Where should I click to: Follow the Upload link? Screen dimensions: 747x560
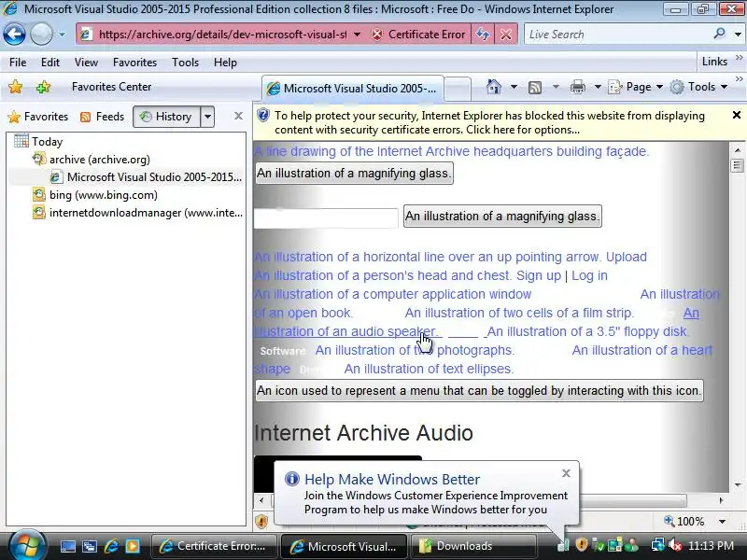coord(626,257)
